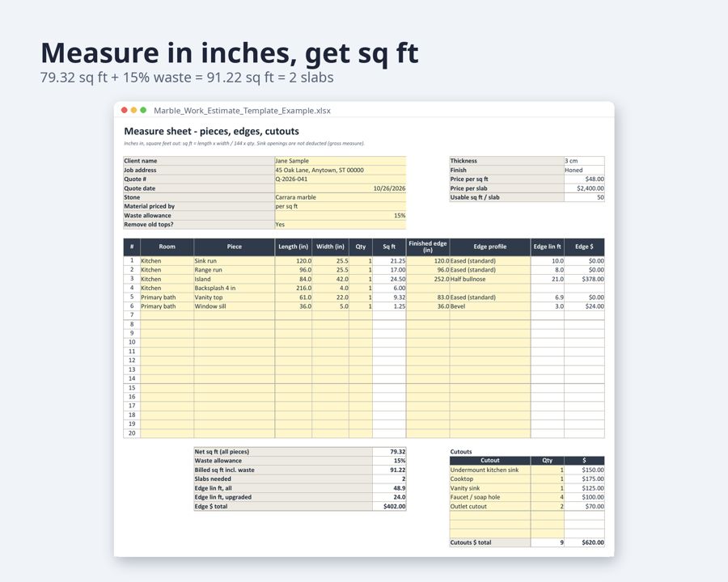Screen dimensions: 728x582
Task: Select the finished edge value 252.0
Action: coord(428,279)
